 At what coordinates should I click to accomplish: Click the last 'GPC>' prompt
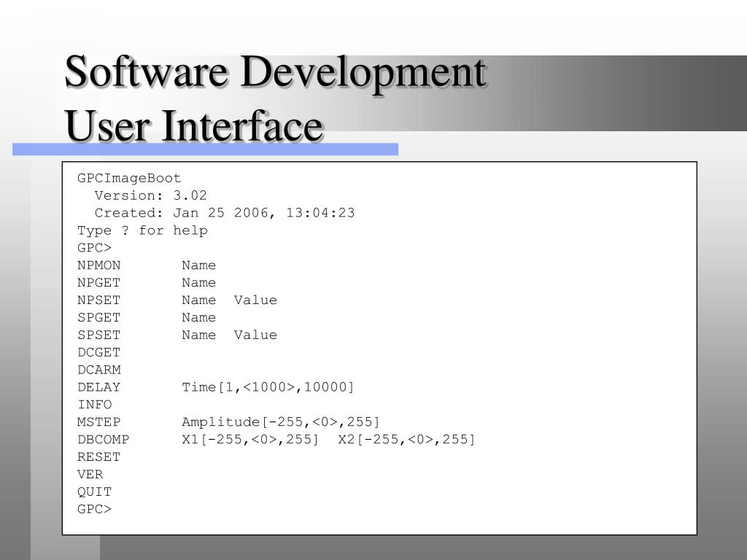(94, 510)
